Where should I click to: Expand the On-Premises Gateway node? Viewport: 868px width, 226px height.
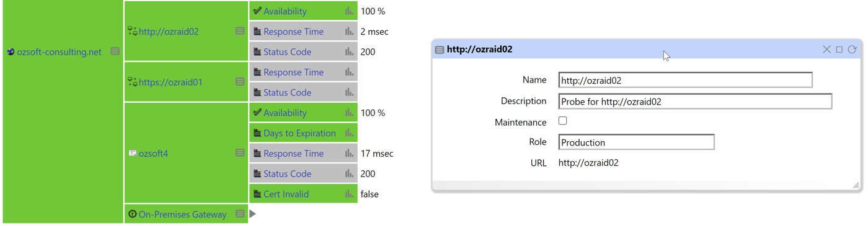[x=252, y=214]
